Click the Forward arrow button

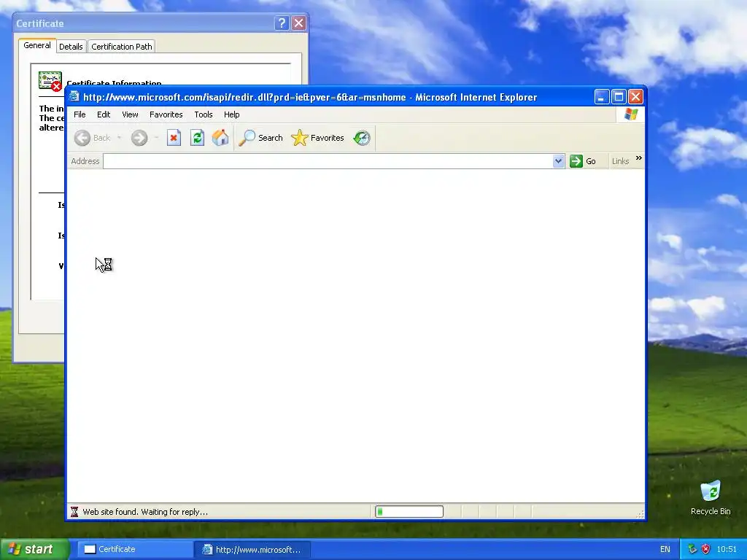coord(139,138)
